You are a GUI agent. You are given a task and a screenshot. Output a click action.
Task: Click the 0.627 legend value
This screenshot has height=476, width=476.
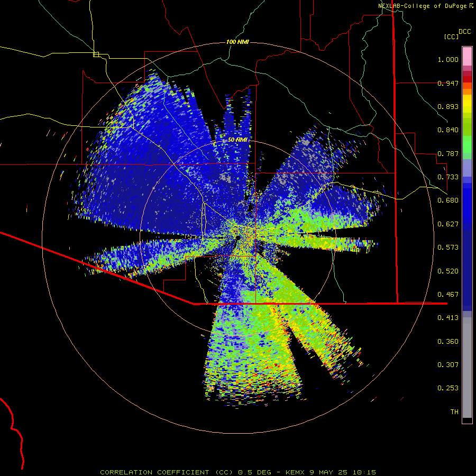click(448, 224)
